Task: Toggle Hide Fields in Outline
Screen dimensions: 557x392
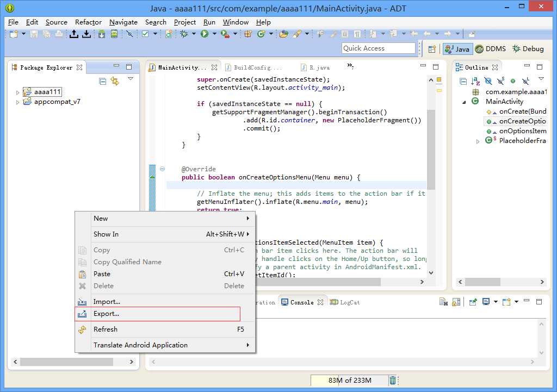Action: click(x=488, y=82)
